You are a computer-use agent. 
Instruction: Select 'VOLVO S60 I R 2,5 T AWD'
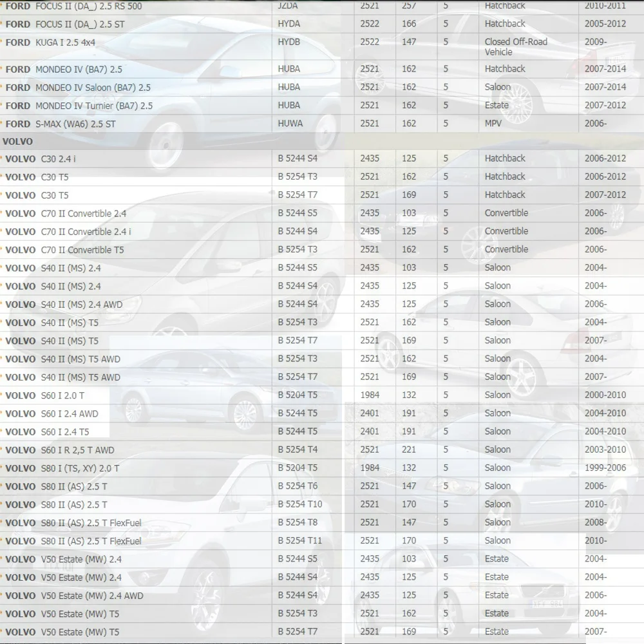pos(59,450)
